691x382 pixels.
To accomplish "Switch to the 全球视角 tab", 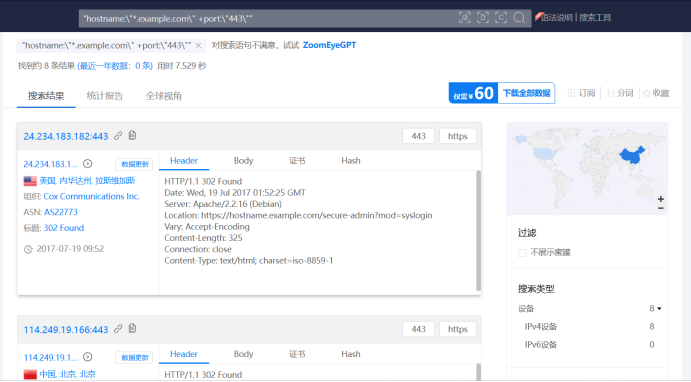I will pyautogui.click(x=163, y=96).
